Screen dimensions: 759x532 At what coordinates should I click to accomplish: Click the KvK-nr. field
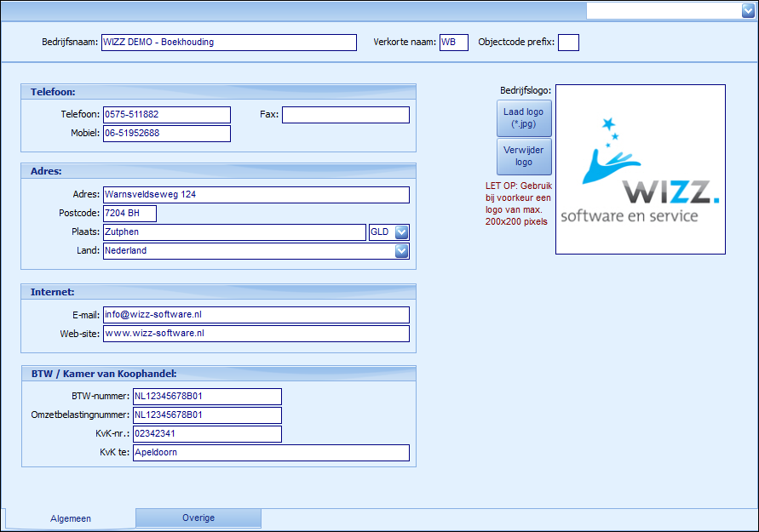tap(207, 434)
